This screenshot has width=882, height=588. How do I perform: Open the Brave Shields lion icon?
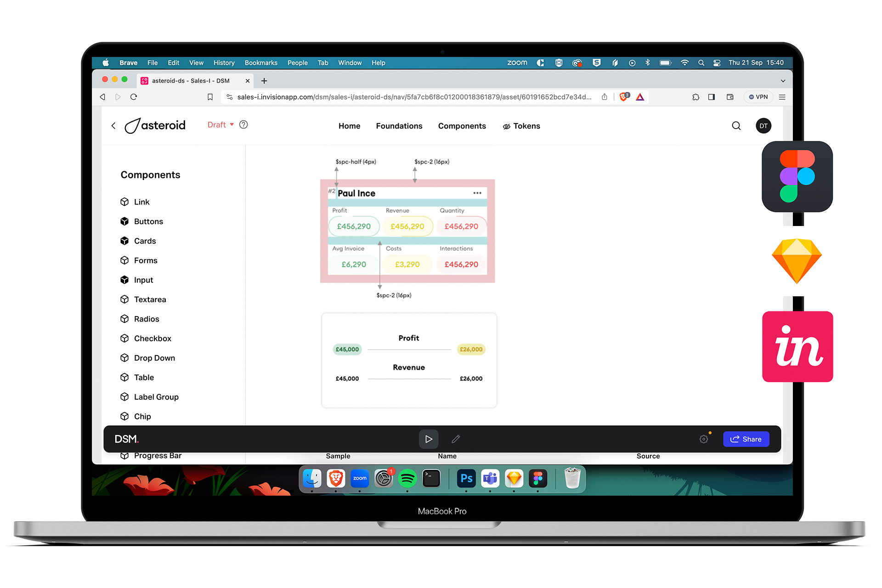(624, 96)
